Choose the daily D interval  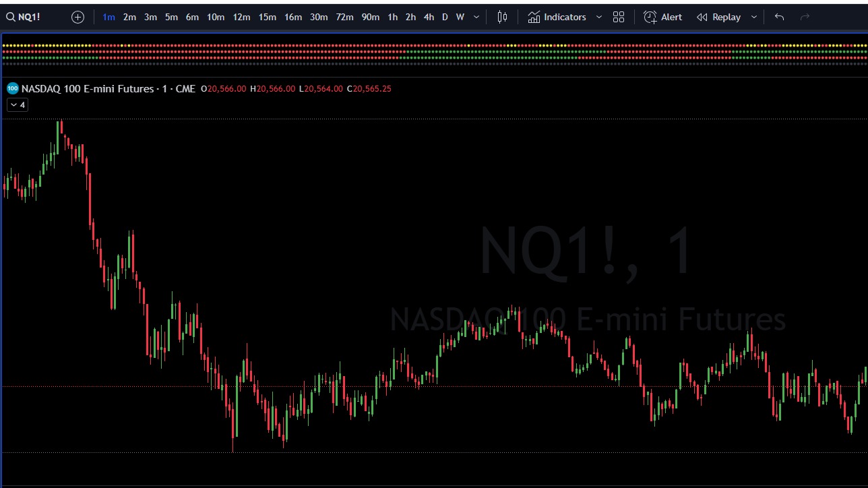click(445, 17)
